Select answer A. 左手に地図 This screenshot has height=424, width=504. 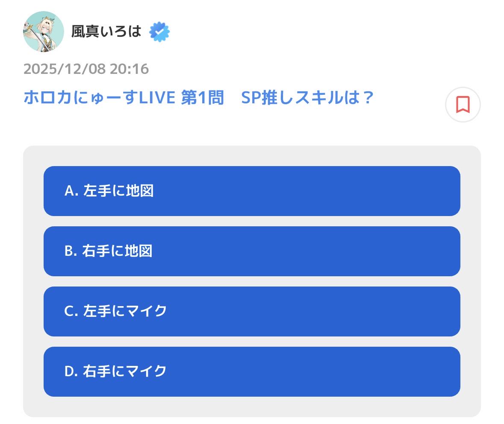coord(252,191)
